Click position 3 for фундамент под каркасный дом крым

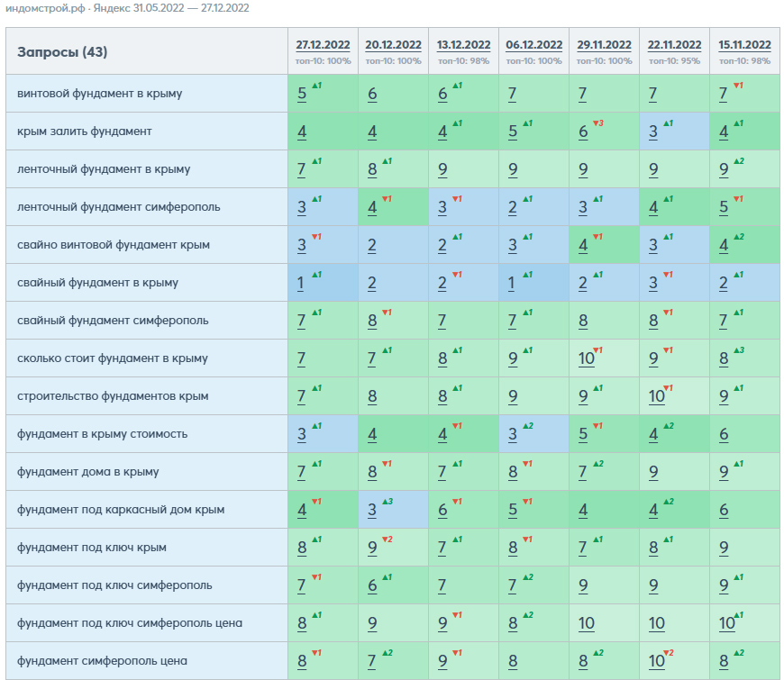372,510
